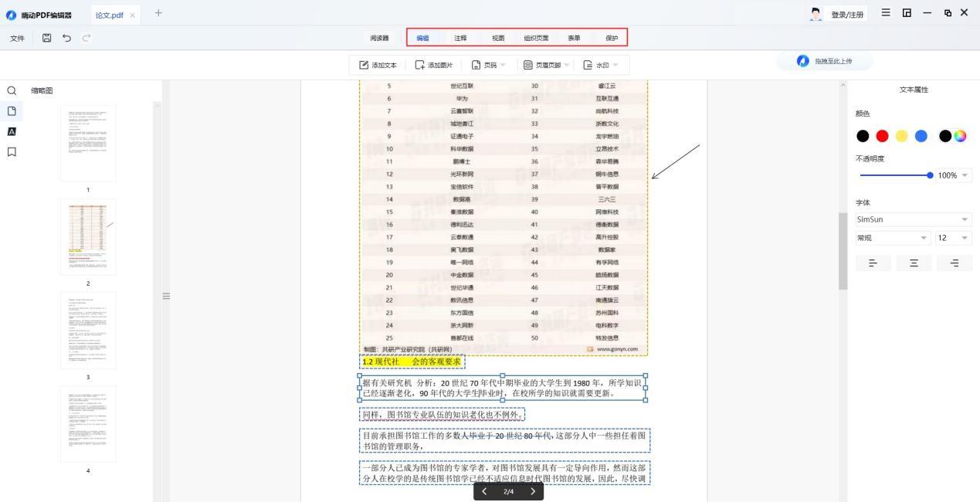Open the 常规 font style dropdown
Screen dimensions: 980x502
click(892, 238)
